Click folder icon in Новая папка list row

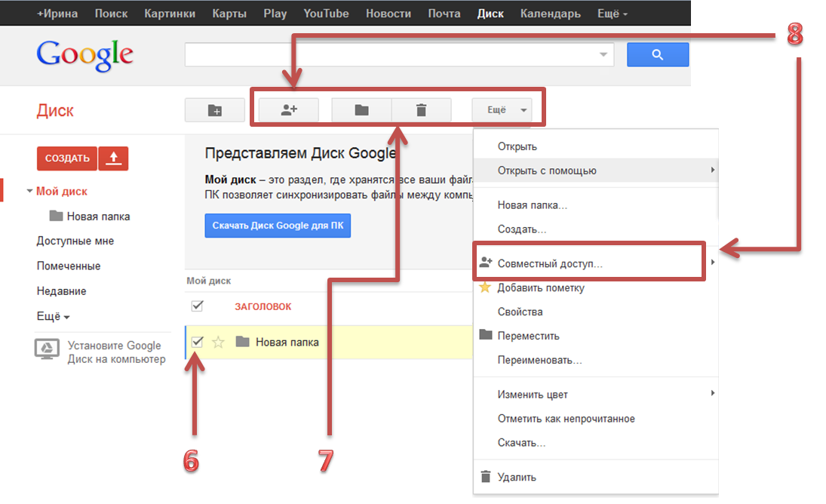pyautogui.click(x=242, y=342)
